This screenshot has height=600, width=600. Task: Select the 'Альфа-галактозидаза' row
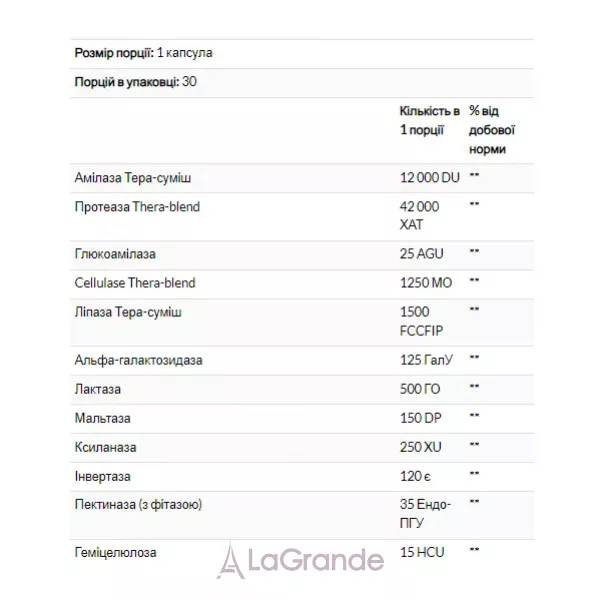(x=302, y=361)
